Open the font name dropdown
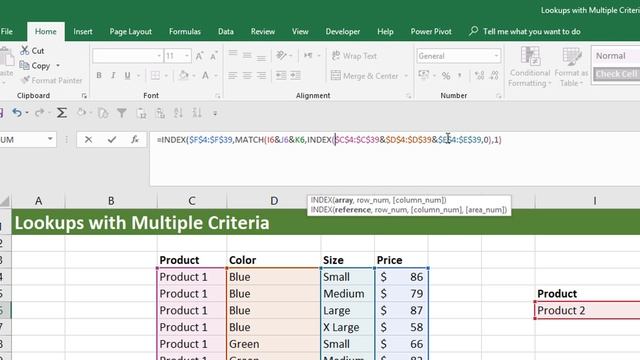 (x=159, y=56)
